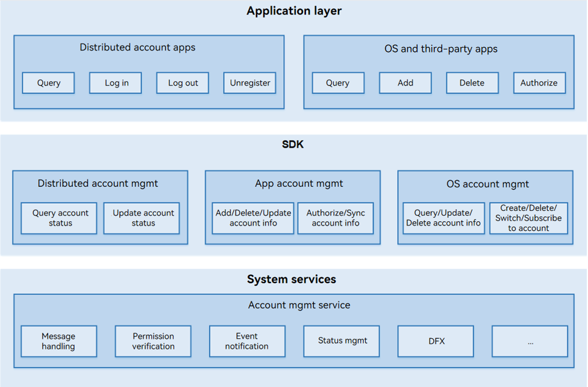Click the App account mgmt title
The height and width of the screenshot is (387, 588).
(299, 183)
